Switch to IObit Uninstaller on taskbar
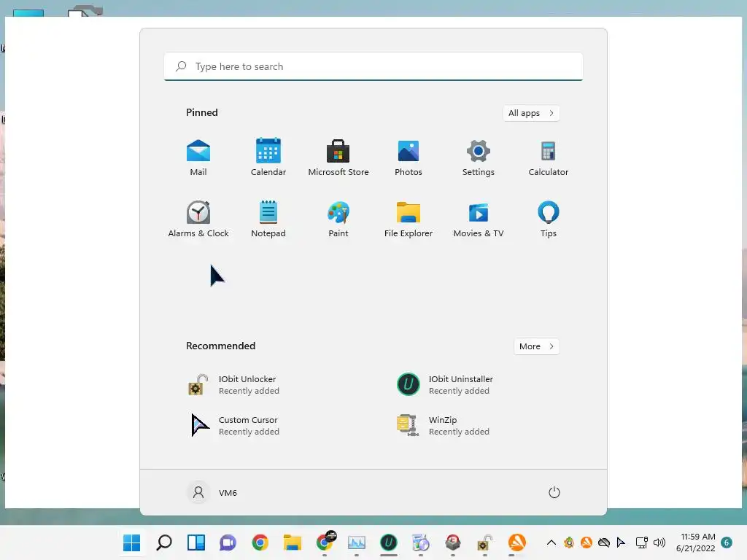The height and width of the screenshot is (560, 747). (388, 542)
